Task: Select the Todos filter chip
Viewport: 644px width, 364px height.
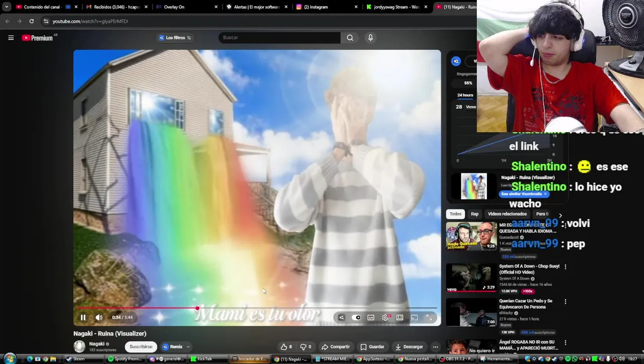Action: 456,214
